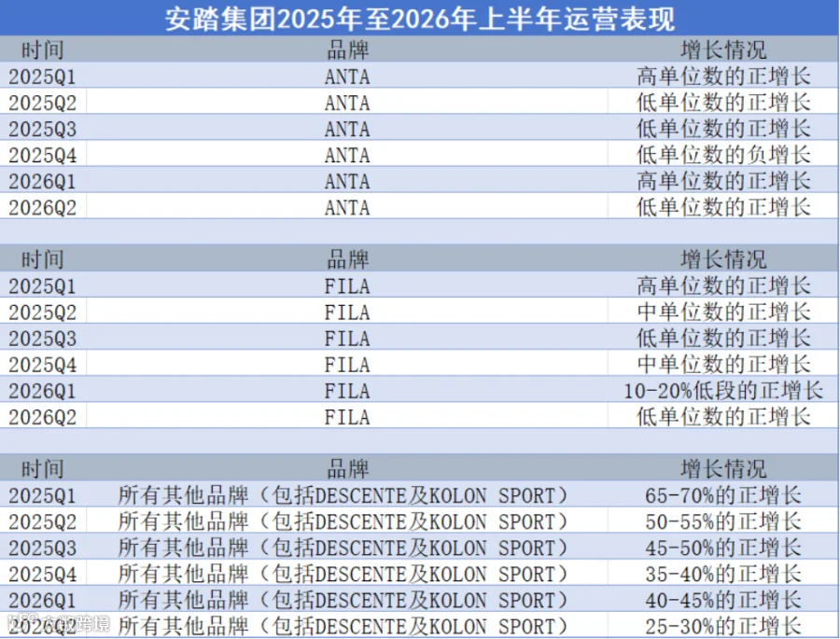This screenshot has height=639, width=840.
Task: Click the table title 安踏集团2025年至2026年上半年运营表现
Action: pyautogui.click(x=419, y=19)
